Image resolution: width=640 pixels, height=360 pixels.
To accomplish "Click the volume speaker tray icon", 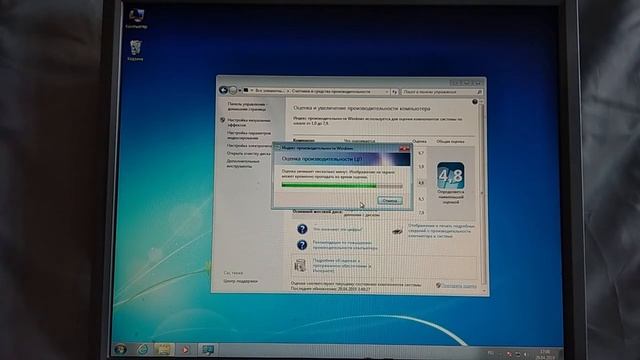I will (525, 355).
